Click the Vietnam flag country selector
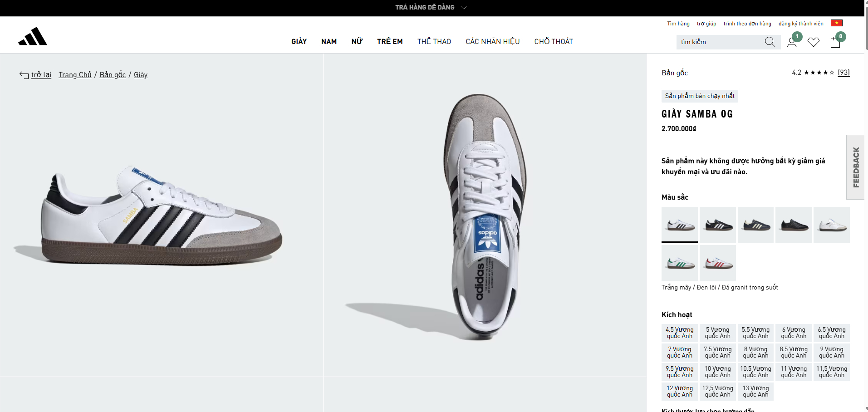 837,23
